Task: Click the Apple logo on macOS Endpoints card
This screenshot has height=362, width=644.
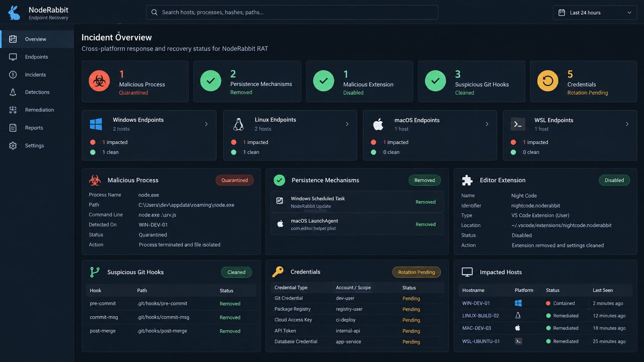Action: tap(378, 124)
